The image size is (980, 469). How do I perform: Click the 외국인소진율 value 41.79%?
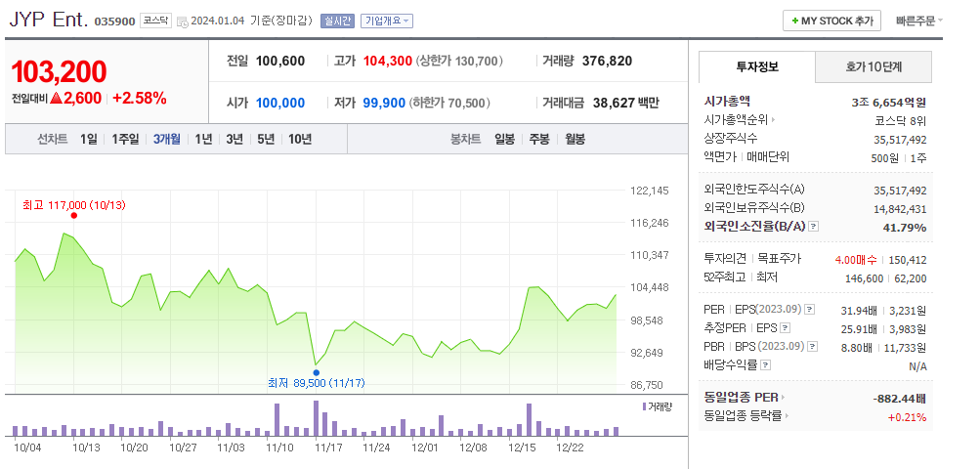905,227
